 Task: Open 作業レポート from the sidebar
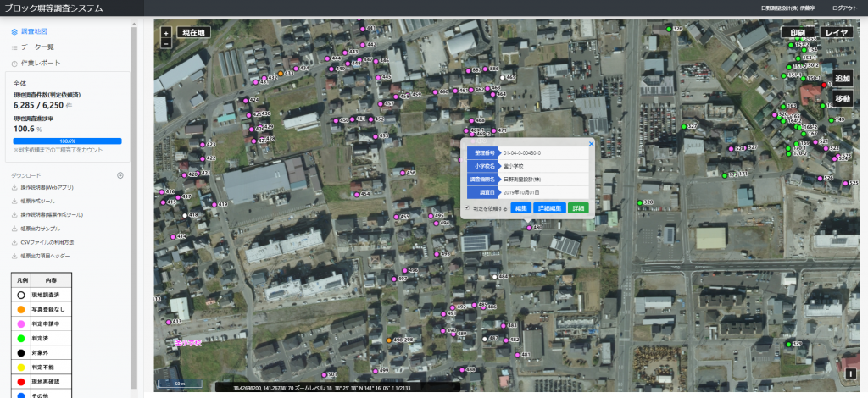tap(40, 64)
